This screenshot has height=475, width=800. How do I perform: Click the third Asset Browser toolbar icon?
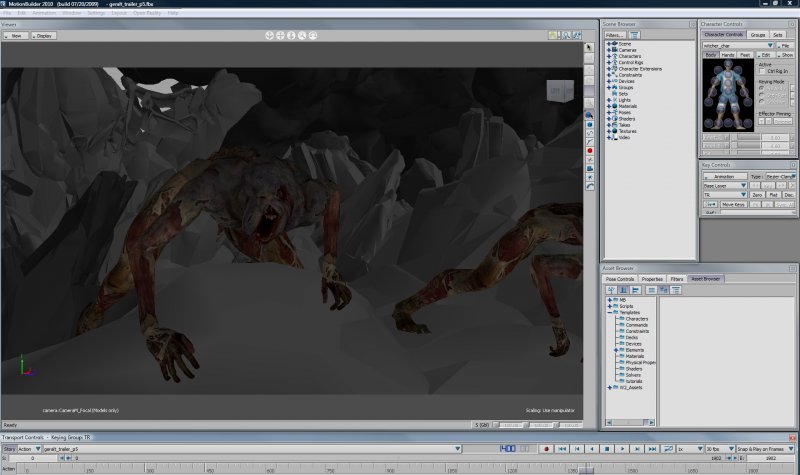[x=636, y=290]
